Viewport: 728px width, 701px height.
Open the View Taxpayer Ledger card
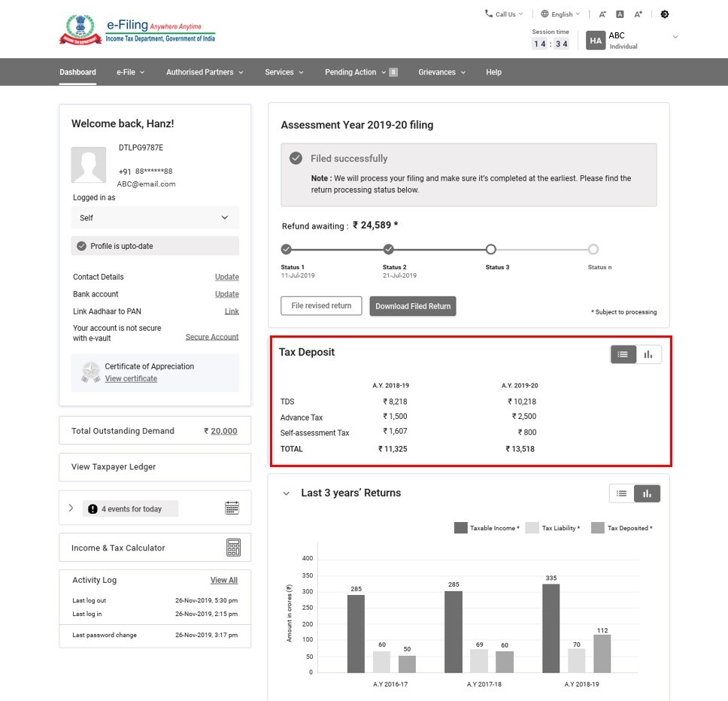coord(155,467)
